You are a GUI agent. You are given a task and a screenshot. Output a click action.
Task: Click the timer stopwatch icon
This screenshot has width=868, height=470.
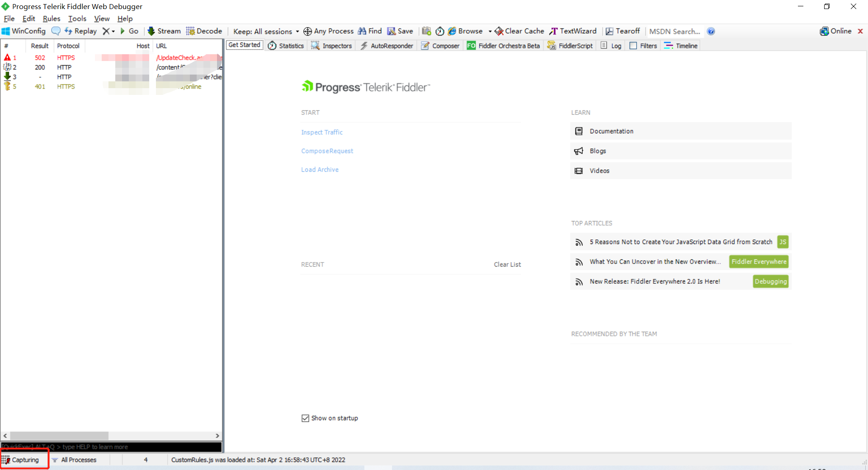(439, 31)
